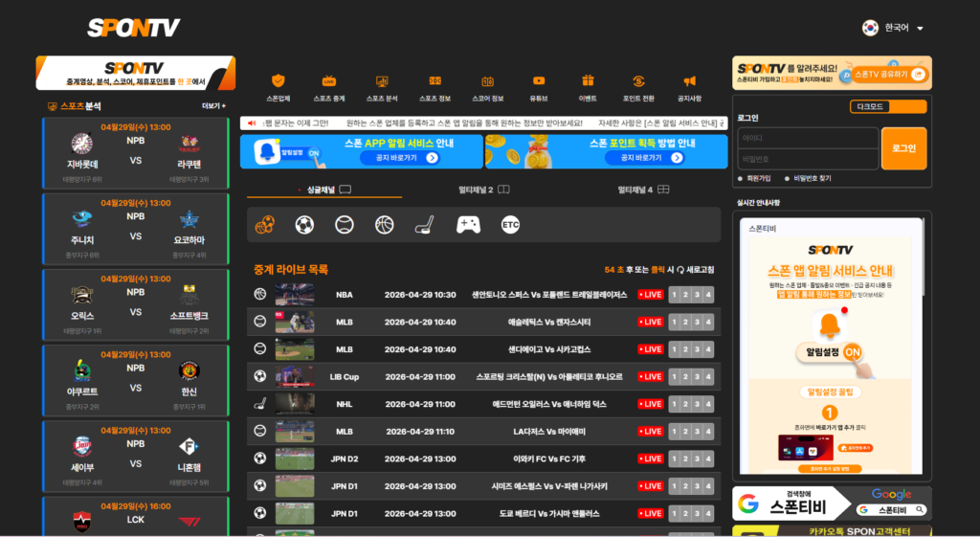Switch to the 싱글채널 tab
Viewport: 980px width, 537px height.
click(324, 190)
